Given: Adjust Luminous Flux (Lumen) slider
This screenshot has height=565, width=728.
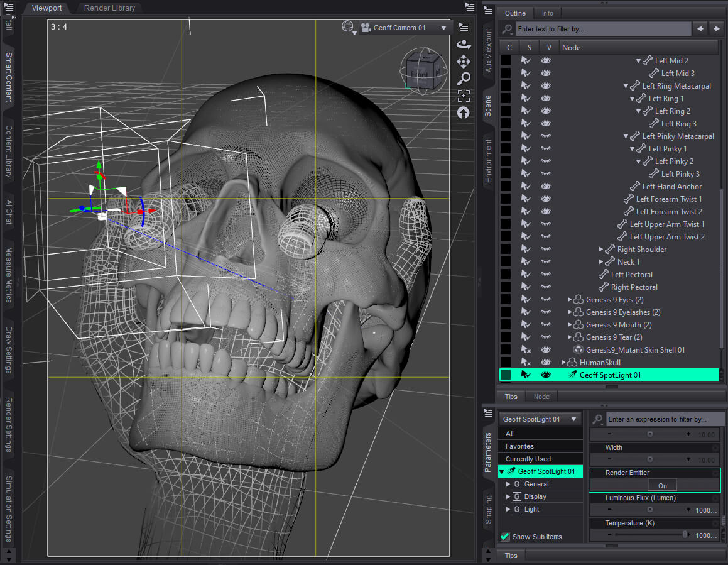Looking at the screenshot, I should pyautogui.click(x=649, y=510).
